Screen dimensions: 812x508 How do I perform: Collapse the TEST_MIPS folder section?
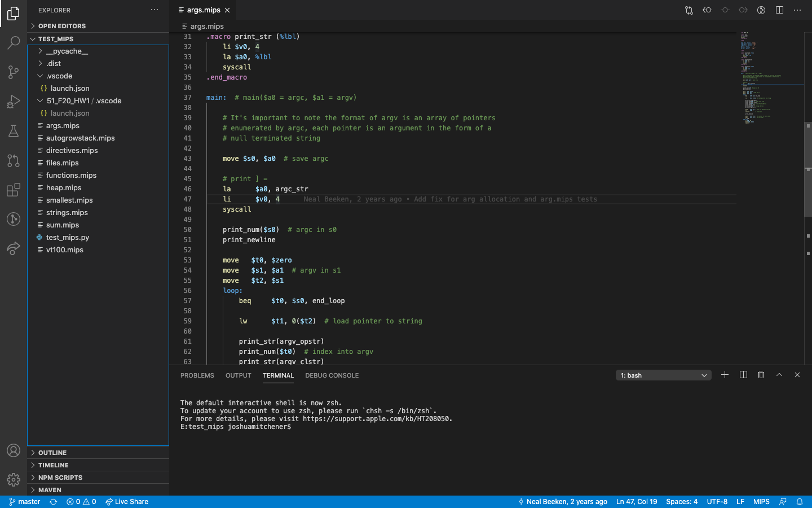point(98,39)
